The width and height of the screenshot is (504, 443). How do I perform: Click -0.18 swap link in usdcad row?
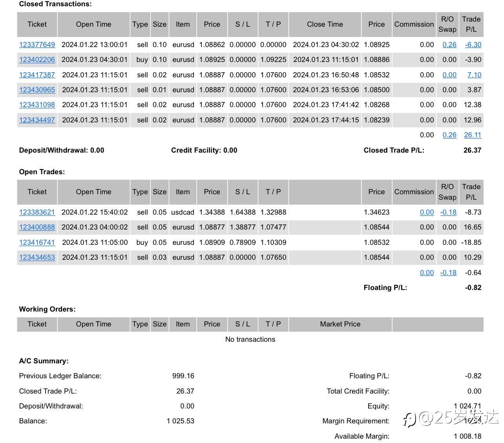click(x=448, y=212)
